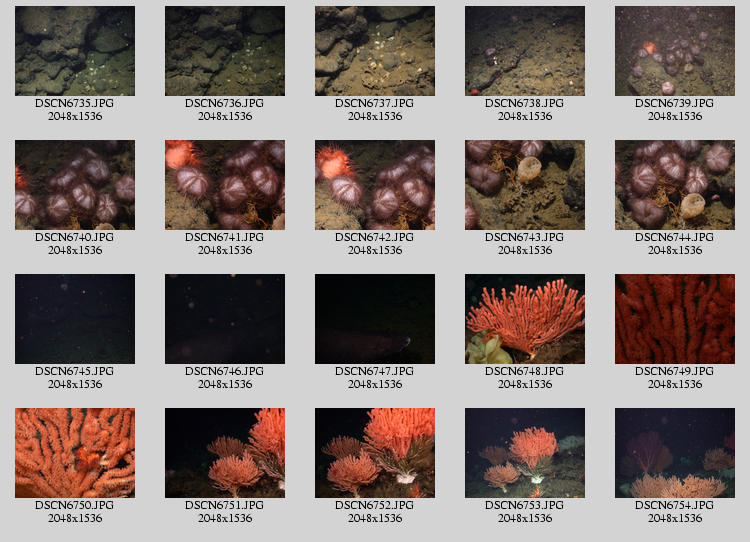Click the DSCN6754.JPG filename label
750x542 pixels.
[x=675, y=505]
